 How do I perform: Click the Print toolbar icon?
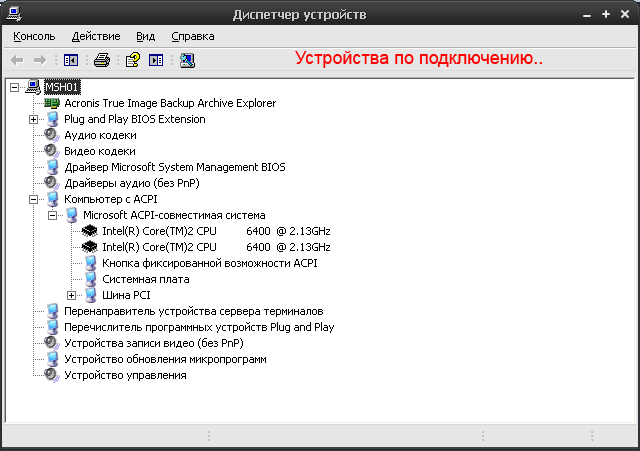click(x=101, y=60)
